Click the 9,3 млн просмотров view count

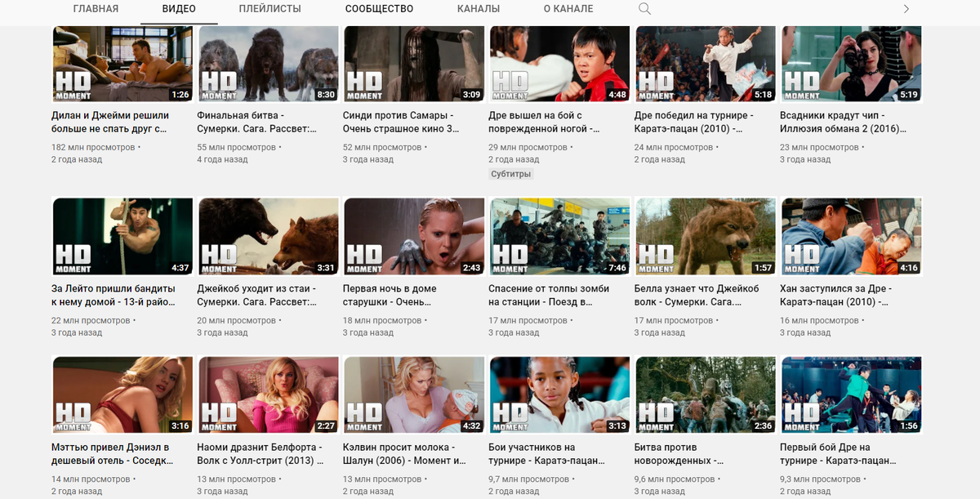[821, 479]
